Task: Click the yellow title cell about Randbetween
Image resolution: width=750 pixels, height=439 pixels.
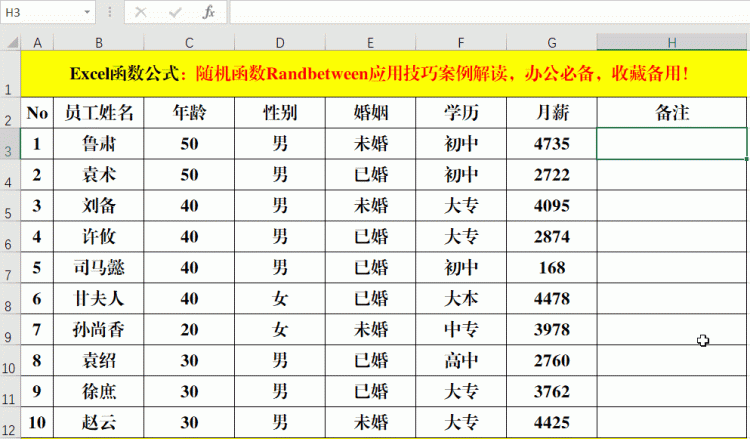Action: click(384, 74)
